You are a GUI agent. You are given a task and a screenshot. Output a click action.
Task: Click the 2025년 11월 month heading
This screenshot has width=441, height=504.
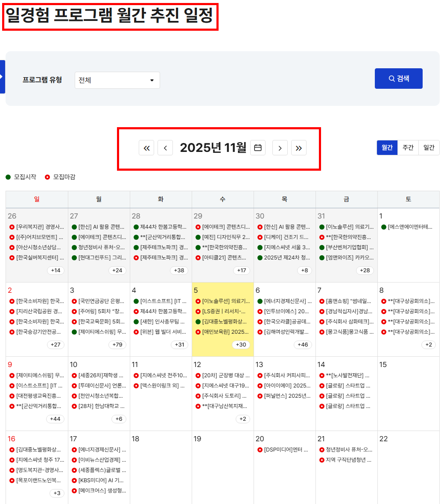click(213, 148)
